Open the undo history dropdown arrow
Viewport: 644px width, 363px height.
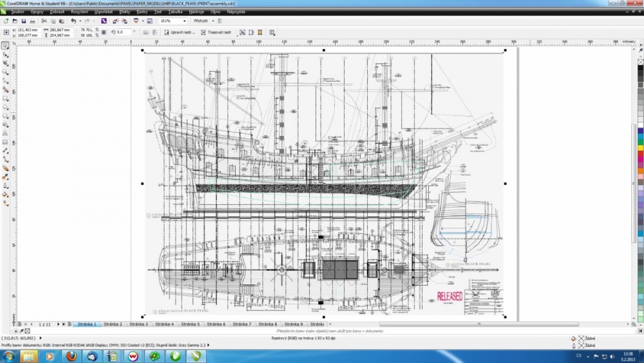point(80,21)
